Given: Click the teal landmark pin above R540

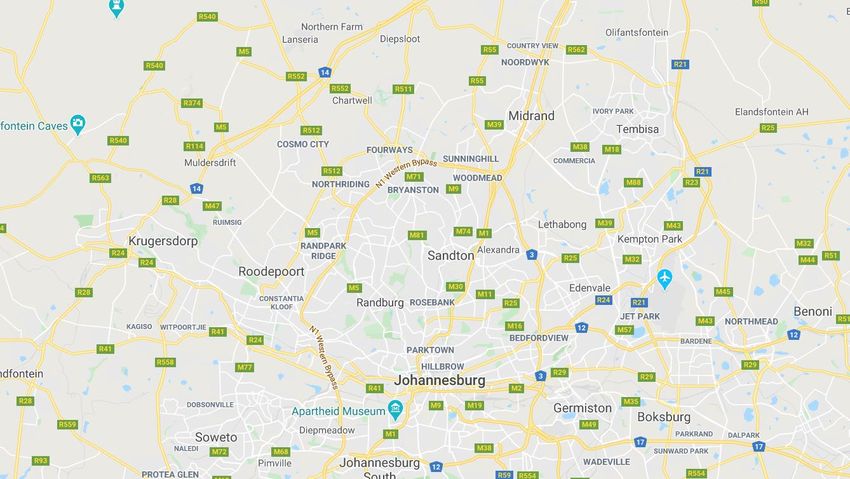Looking at the screenshot, I should click(x=117, y=8).
